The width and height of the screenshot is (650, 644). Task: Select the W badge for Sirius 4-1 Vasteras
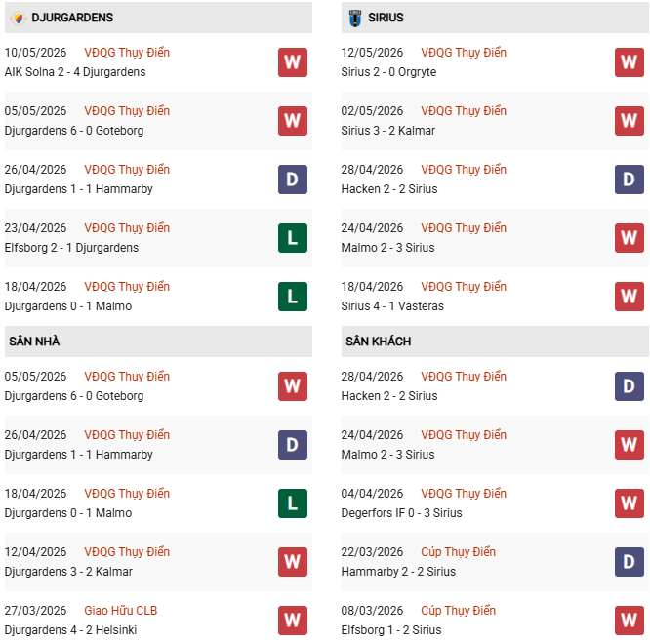(x=630, y=297)
